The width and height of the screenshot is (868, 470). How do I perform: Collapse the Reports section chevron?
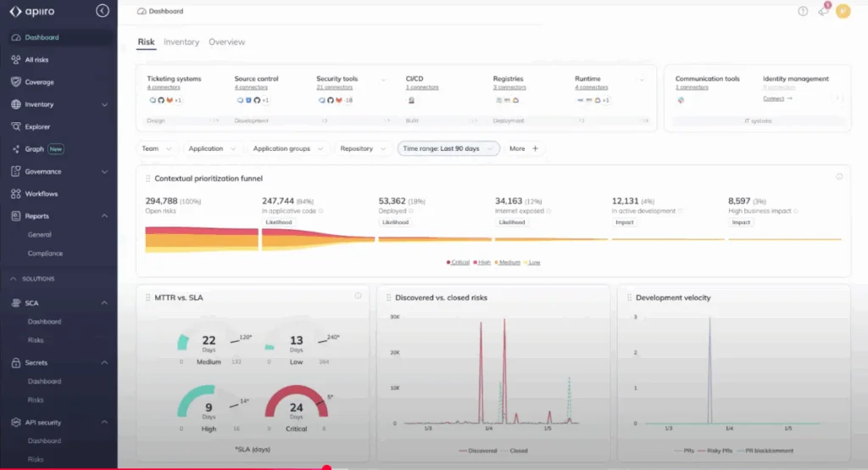[104, 216]
